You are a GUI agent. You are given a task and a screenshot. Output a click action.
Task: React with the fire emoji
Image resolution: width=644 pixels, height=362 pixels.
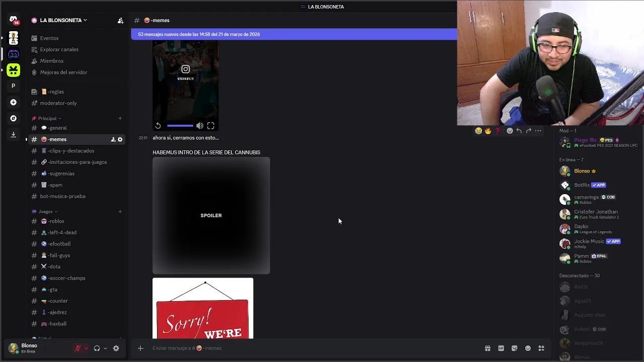tap(488, 131)
